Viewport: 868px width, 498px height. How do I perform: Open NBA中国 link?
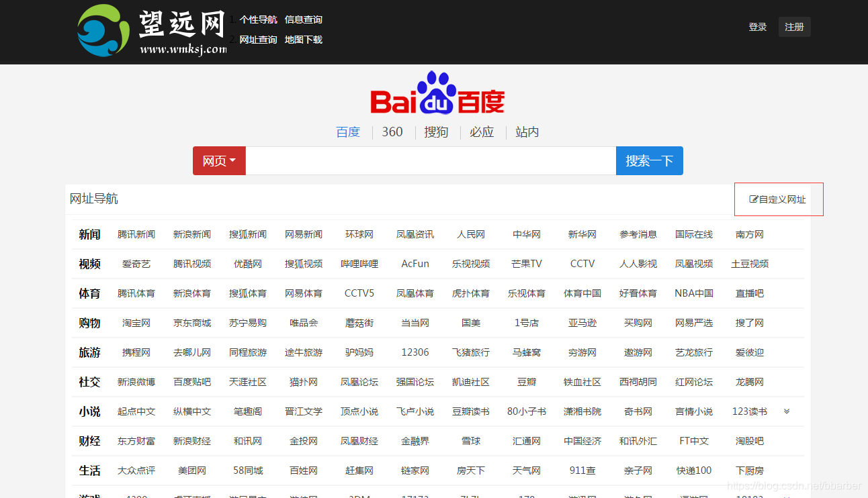694,293
